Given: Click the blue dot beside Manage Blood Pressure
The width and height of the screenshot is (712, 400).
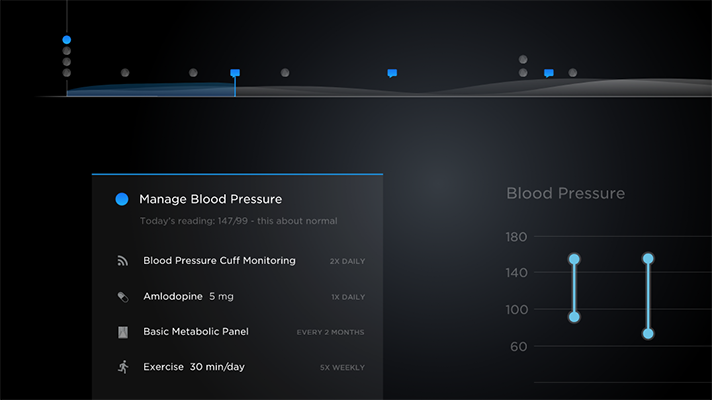Looking at the screenshot, I should (x=122, y=199).
